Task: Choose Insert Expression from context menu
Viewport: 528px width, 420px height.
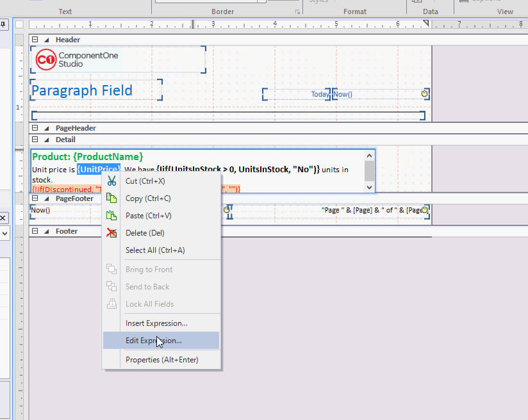Action: point(156,323)
